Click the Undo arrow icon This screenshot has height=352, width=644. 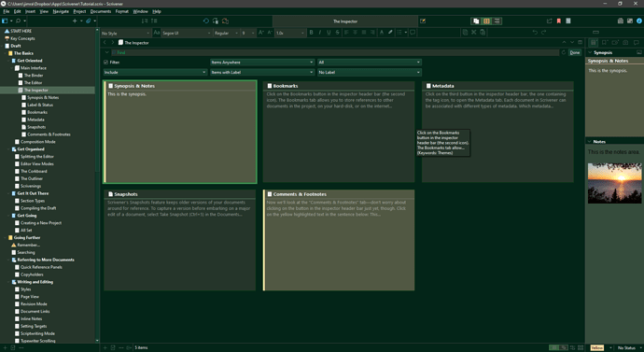535,33
